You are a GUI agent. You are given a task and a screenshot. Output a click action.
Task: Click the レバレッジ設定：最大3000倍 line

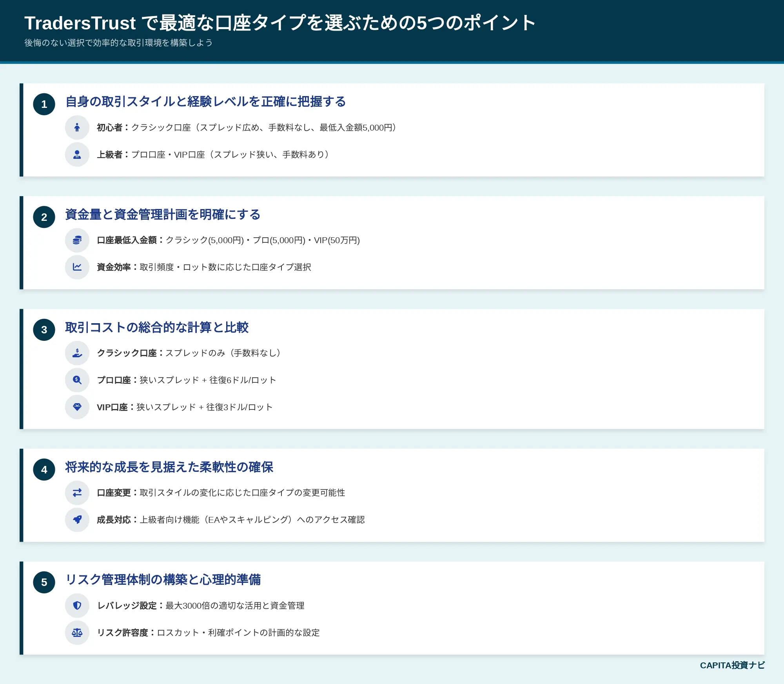pyautogui.click(x=200, y=606)
